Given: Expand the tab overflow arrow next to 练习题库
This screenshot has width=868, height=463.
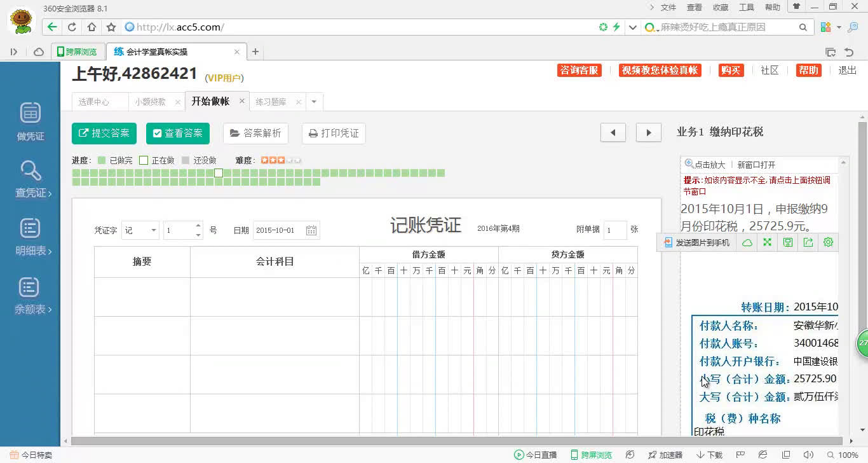Looking at the screenshot, I should (x=313, y=101).
